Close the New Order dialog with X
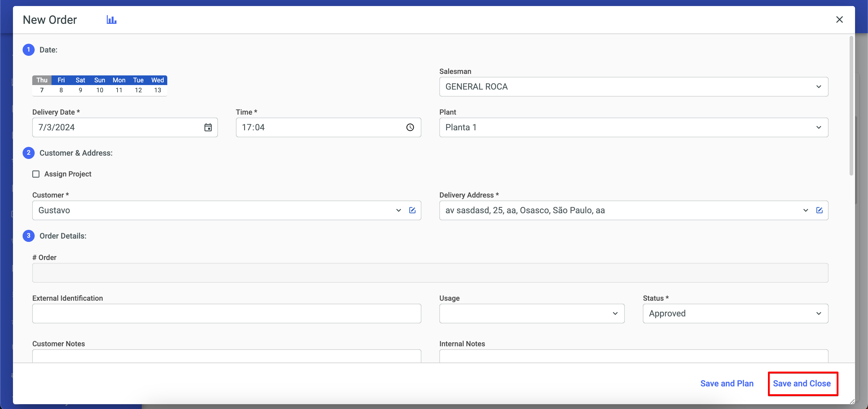 point(839,20)
